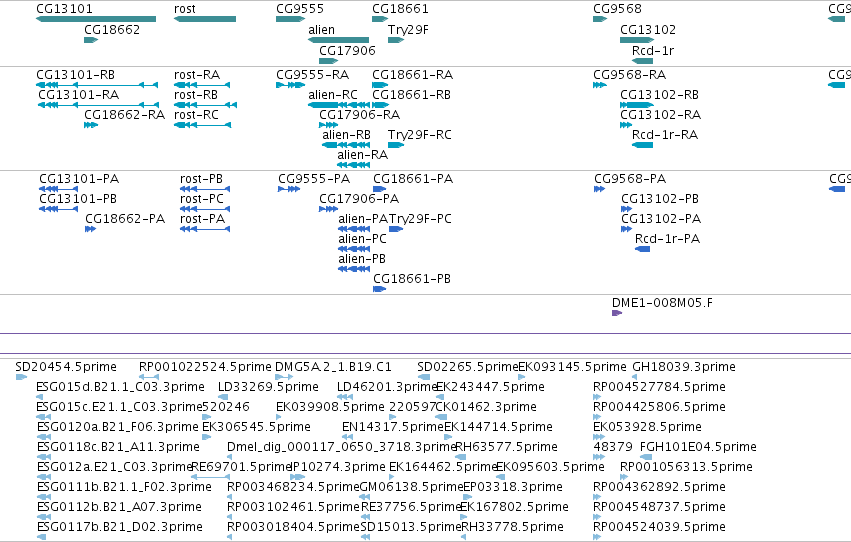Select the CG17906-PA protein label

point(359,199)
